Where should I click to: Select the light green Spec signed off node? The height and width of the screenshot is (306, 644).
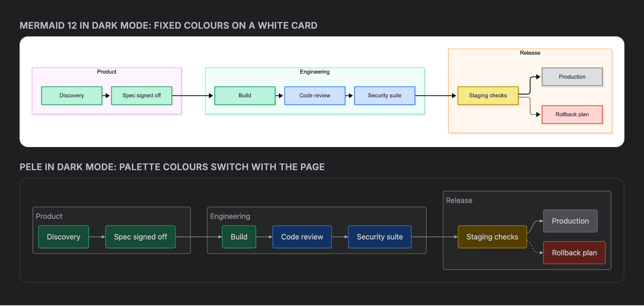click(x=142, y=96)
